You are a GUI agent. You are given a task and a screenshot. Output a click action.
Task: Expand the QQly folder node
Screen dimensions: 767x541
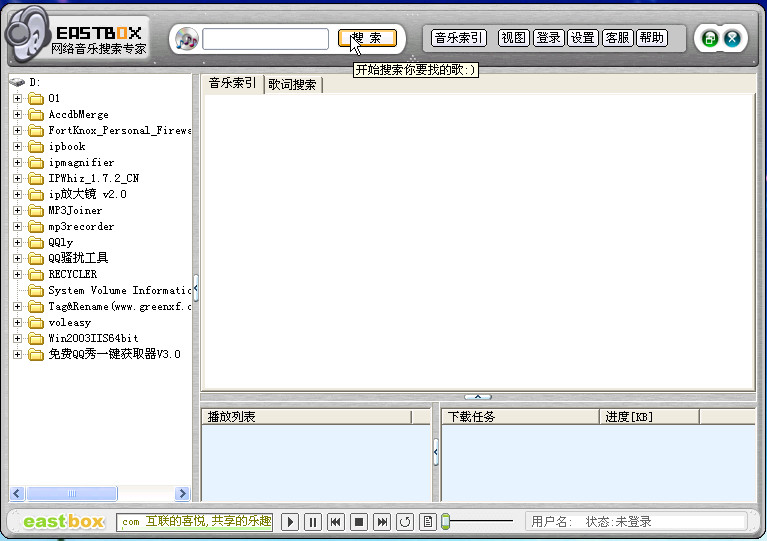tap(18, 243)
